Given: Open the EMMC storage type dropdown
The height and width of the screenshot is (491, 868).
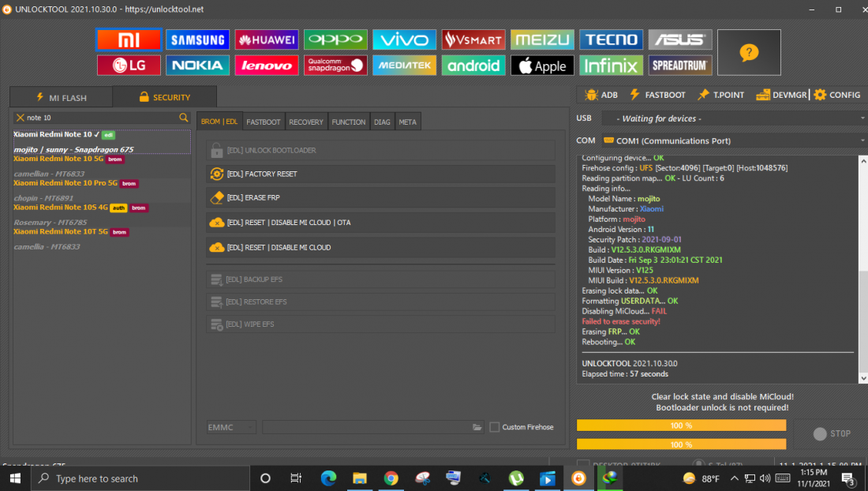Looking at the screenshot, I should pos(231,427).
